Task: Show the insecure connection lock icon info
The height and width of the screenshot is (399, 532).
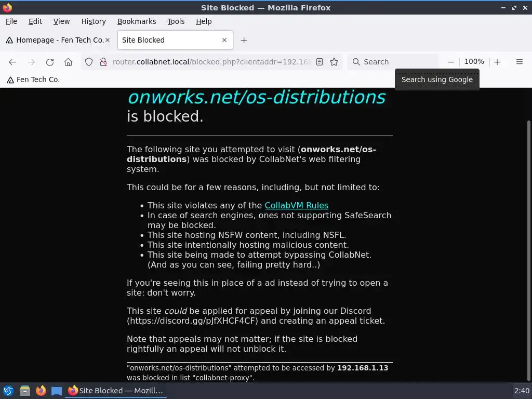Action: tap(103, 62)
